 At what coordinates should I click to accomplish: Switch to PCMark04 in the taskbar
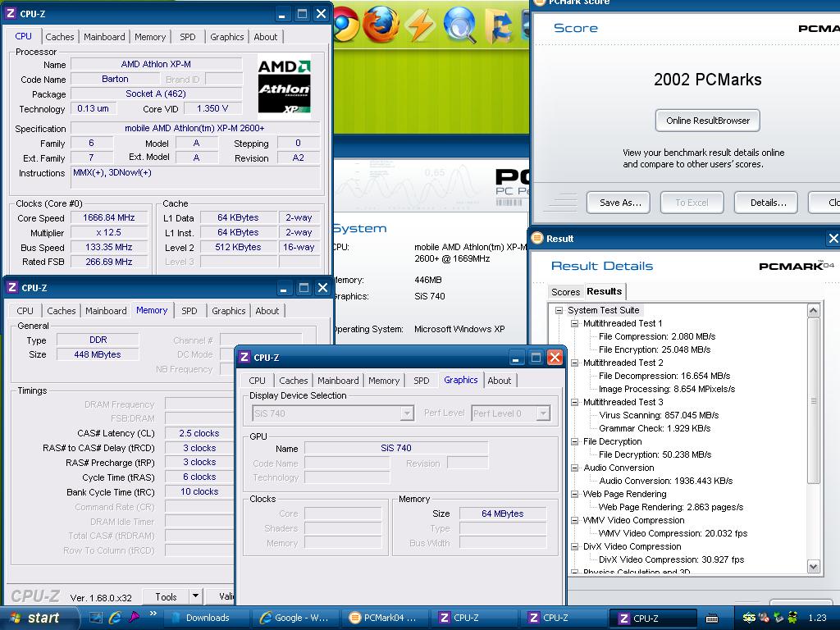coord(385,618)
